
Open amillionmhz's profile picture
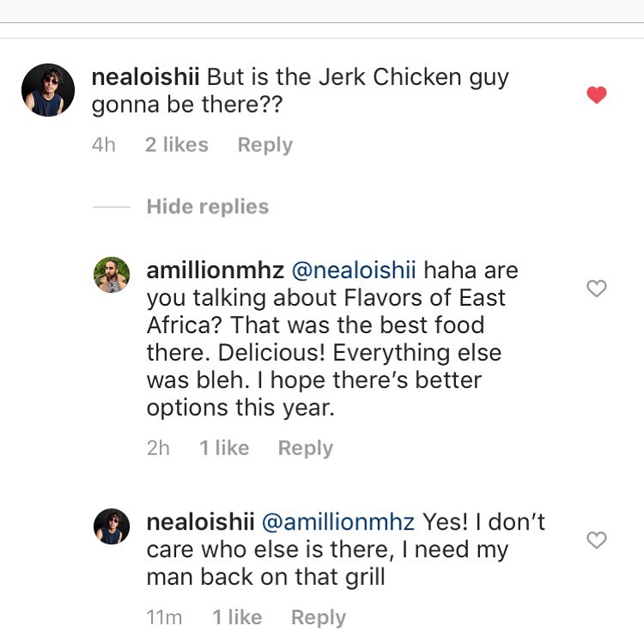[x=112, y=275]
